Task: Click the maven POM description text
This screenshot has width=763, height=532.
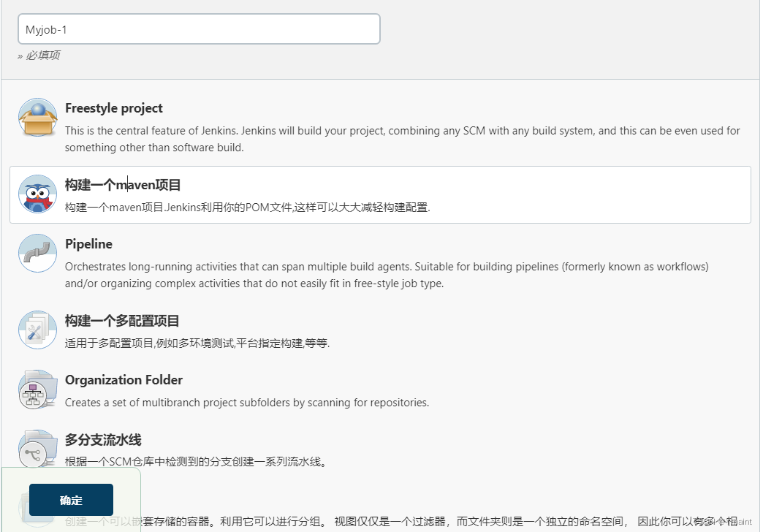Action: (248, 208)
